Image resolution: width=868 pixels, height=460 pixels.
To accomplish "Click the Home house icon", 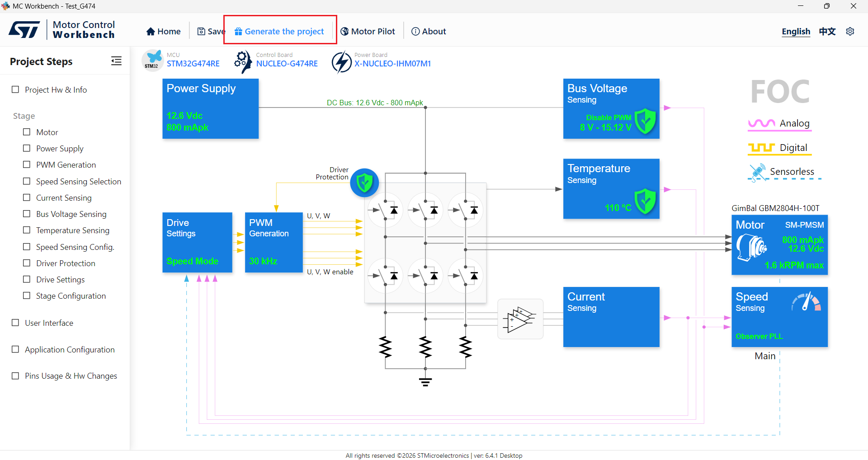I will [x=151, y=32].
